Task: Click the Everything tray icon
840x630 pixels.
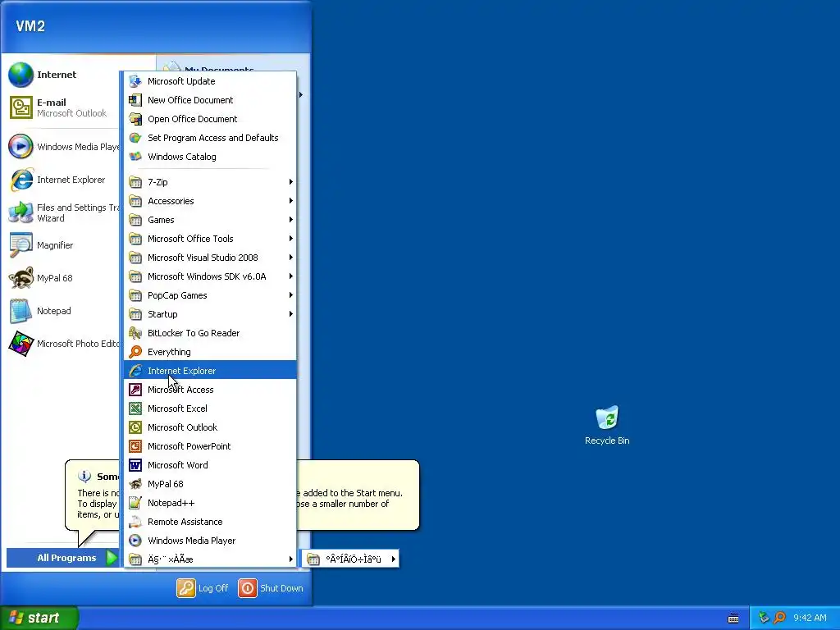Action: point(779,618)
